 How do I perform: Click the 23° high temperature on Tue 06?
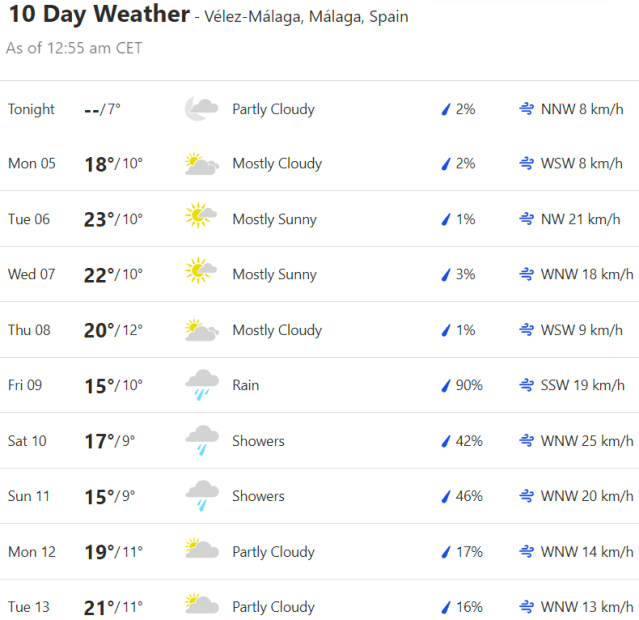click(x=98, y=219)
